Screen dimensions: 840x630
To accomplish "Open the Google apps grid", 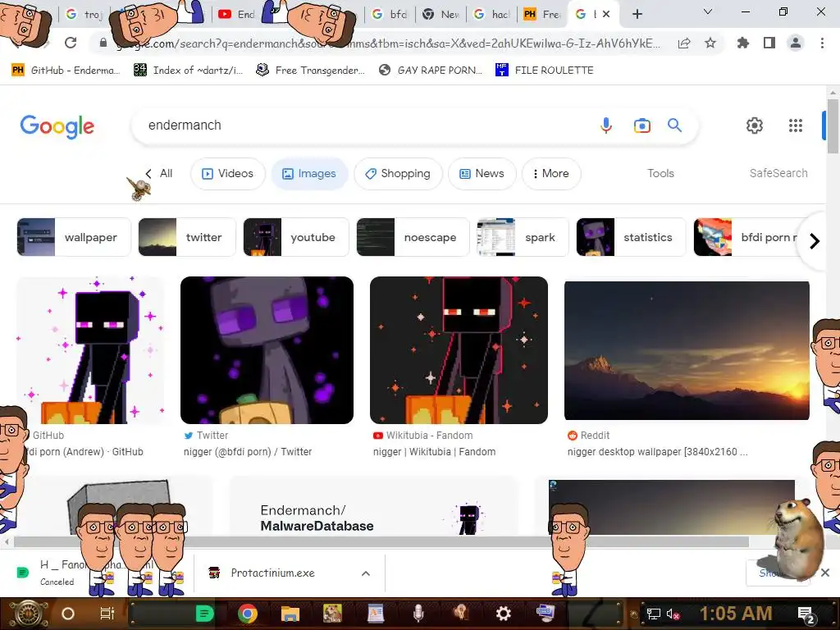I will [796, 126].
